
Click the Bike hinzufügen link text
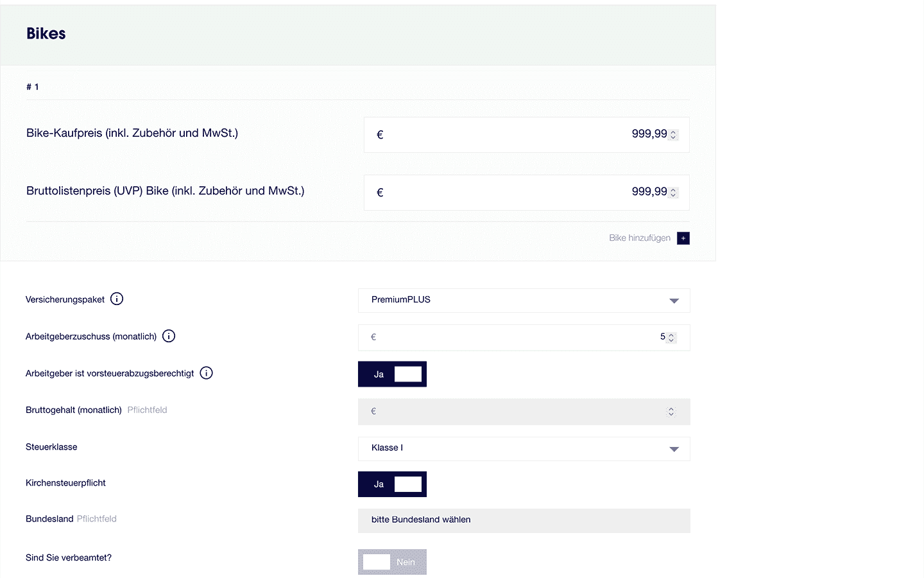click(640, 238)
